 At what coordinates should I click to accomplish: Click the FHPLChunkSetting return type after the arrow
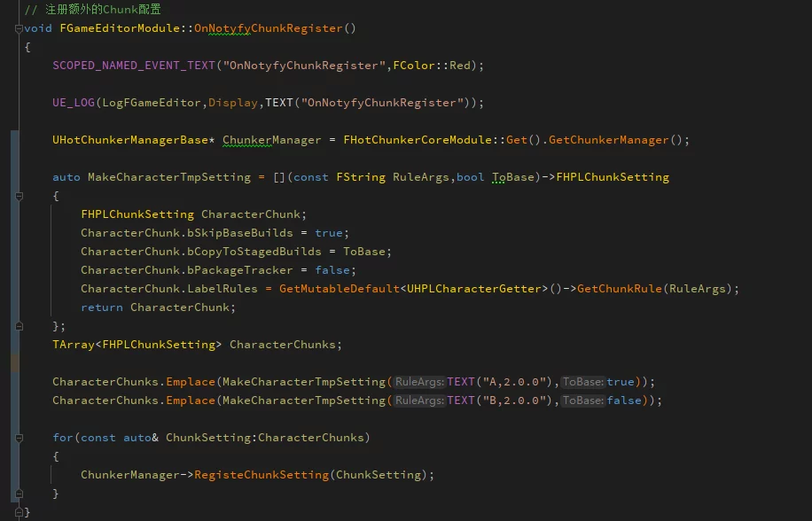(613, 177)
